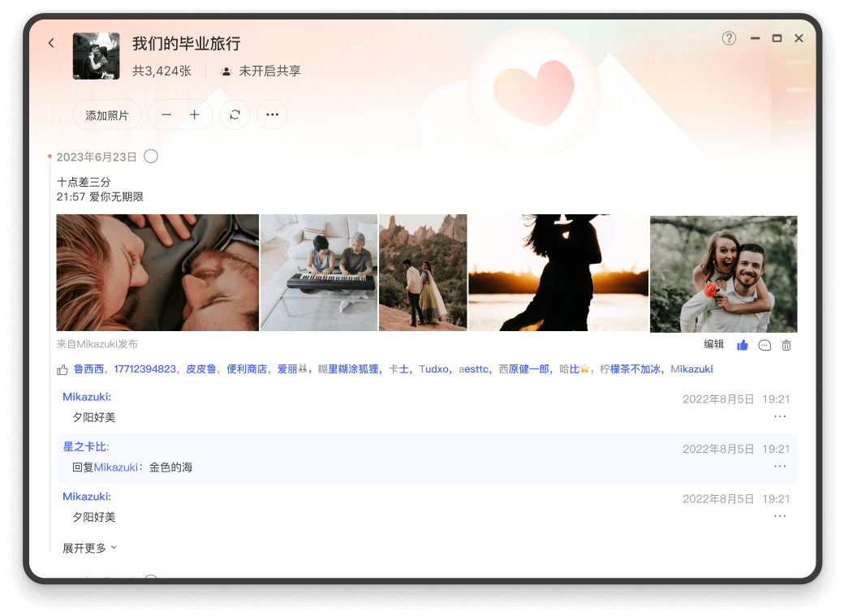Screen dimensions: 844x616
Task: Open the three-dot more options button
Action: pos(273,115)
